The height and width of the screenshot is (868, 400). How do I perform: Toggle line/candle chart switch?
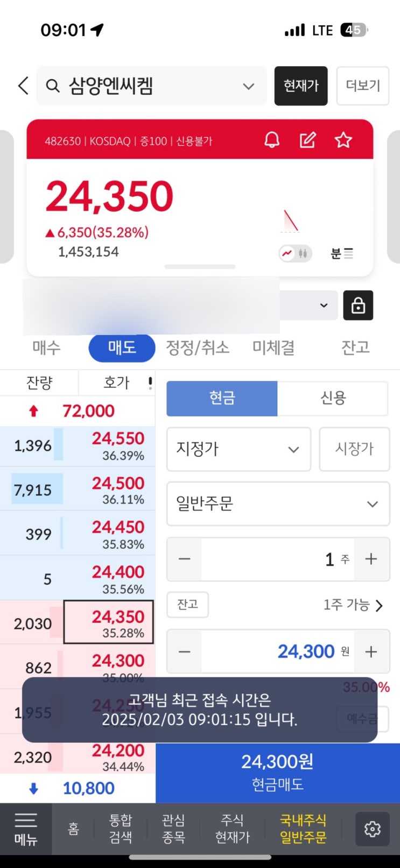click(295, 253)
